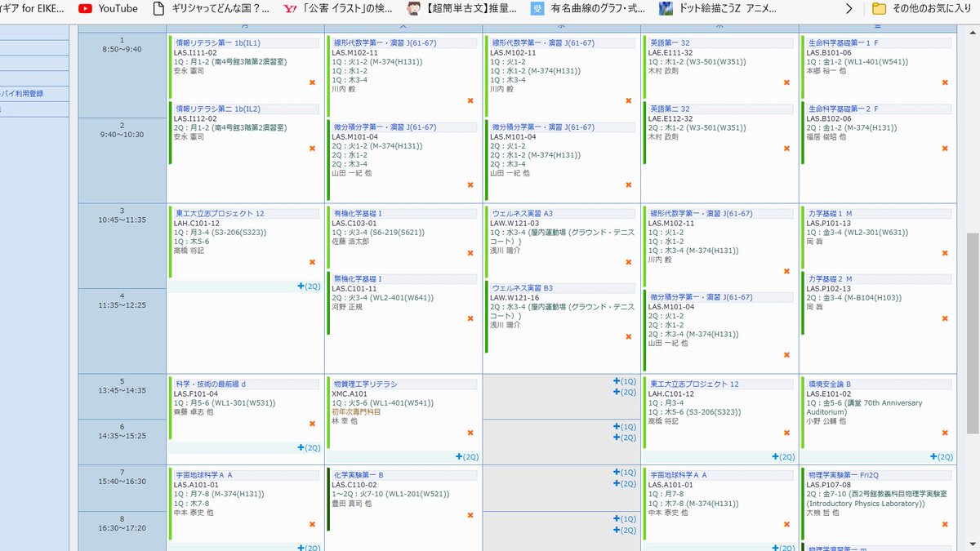The image size is (980, 551).
Task: Open the Yahoo 「公害 イラスト」 bookmark
Action: tap(337, 9)
